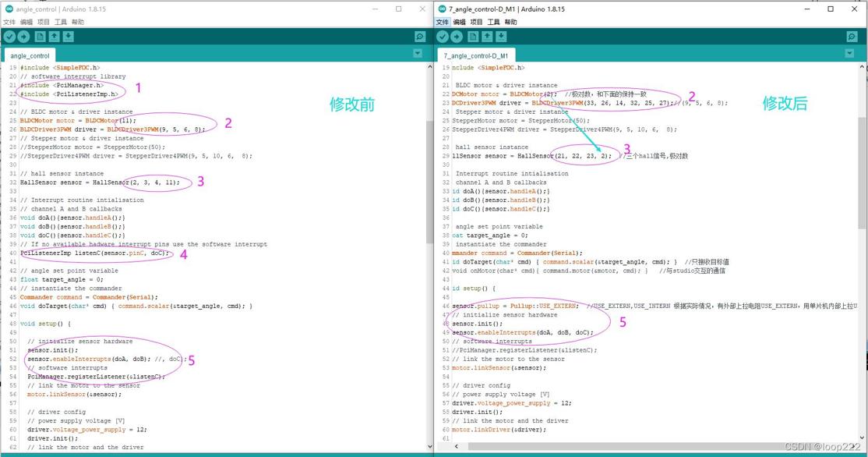Click vertical scrollbar thumb in 7_angle_control-D_M1 editor
This screenshot has height=457, width=868.
(x=862, y=173)
